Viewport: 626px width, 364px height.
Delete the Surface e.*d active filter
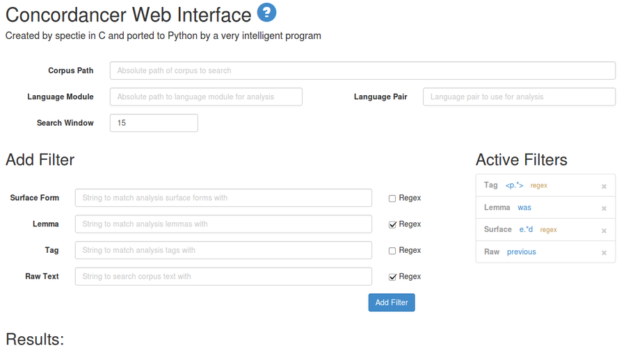point(604,231)
